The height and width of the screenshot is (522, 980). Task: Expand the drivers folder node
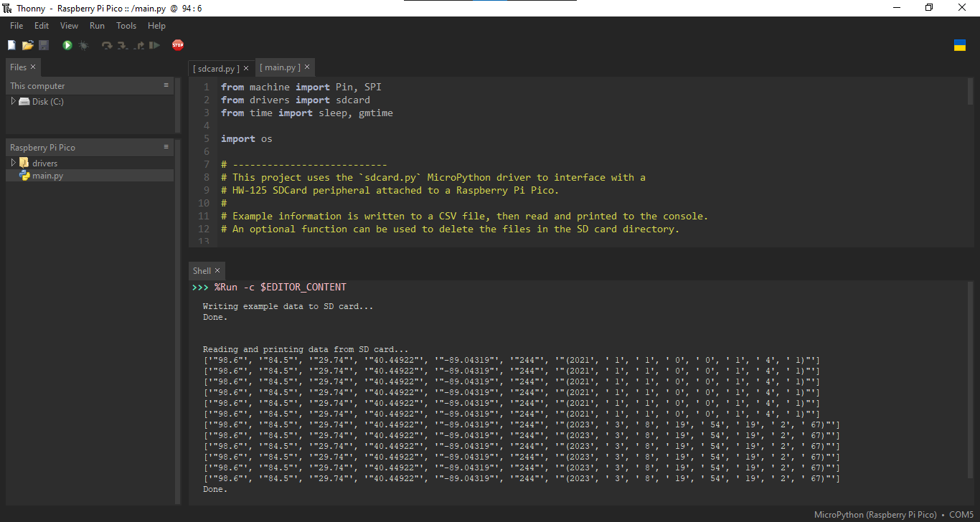click(13, 163)
